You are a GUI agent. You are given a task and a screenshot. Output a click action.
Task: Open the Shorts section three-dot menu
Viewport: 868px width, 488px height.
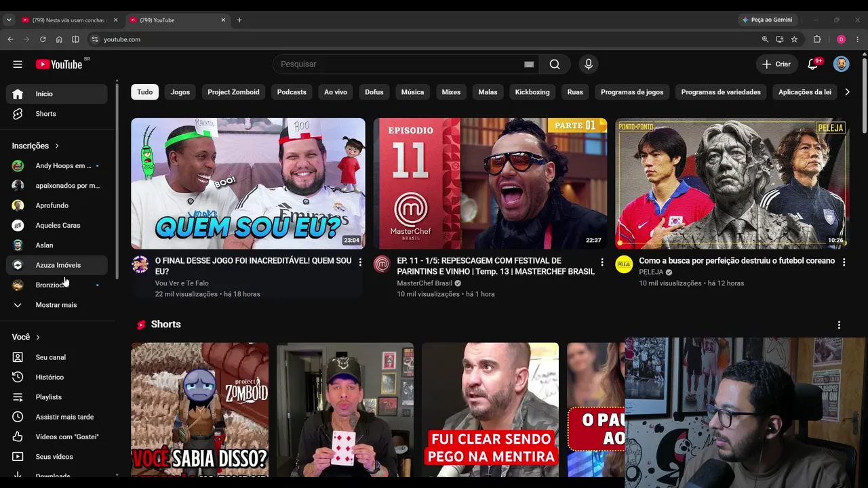(839, 325)
